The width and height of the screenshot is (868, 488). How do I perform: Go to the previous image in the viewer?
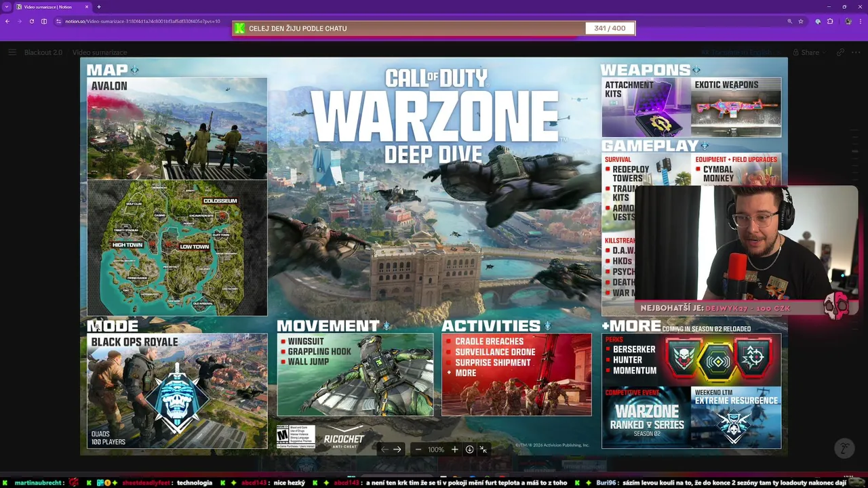[384, 449]
